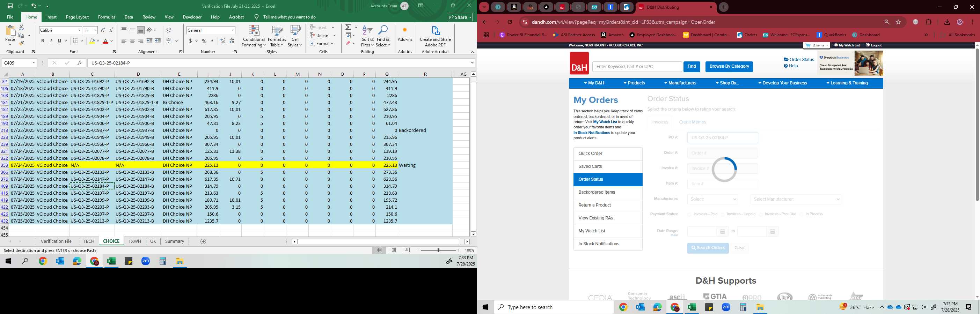Click Format as Table button

(277, 36)
